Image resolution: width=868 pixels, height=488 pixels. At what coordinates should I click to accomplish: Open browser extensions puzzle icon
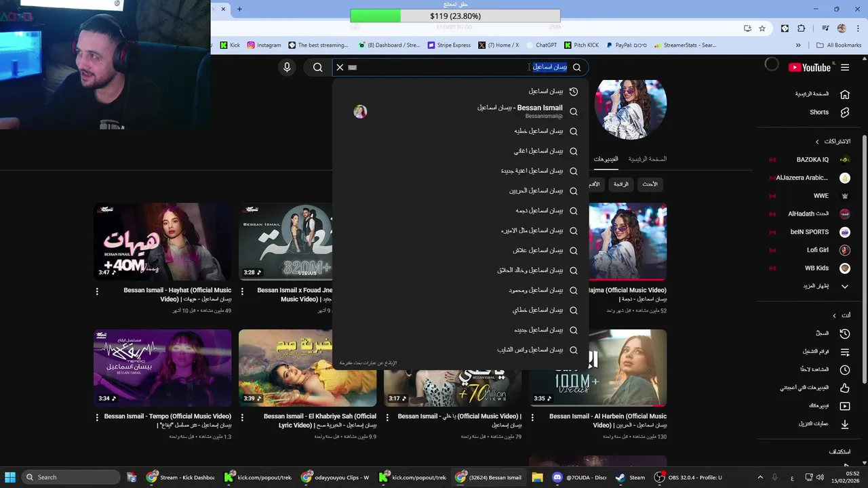point(802,28)
